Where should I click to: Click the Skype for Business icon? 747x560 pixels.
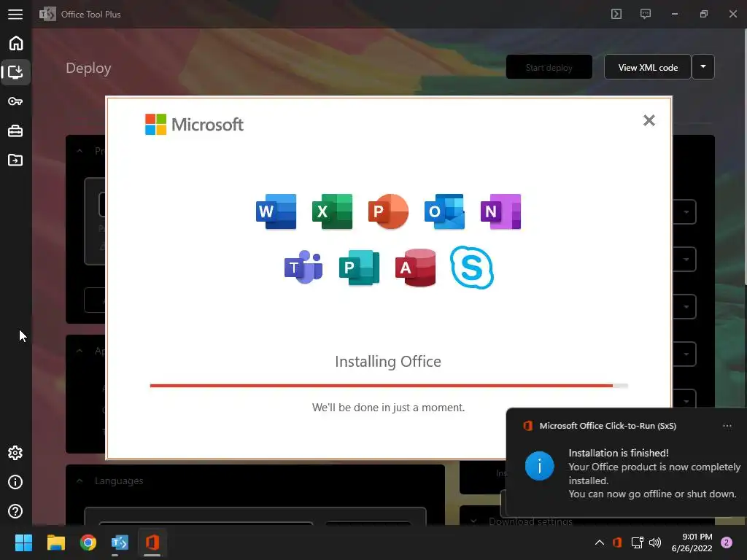(472, 267)
